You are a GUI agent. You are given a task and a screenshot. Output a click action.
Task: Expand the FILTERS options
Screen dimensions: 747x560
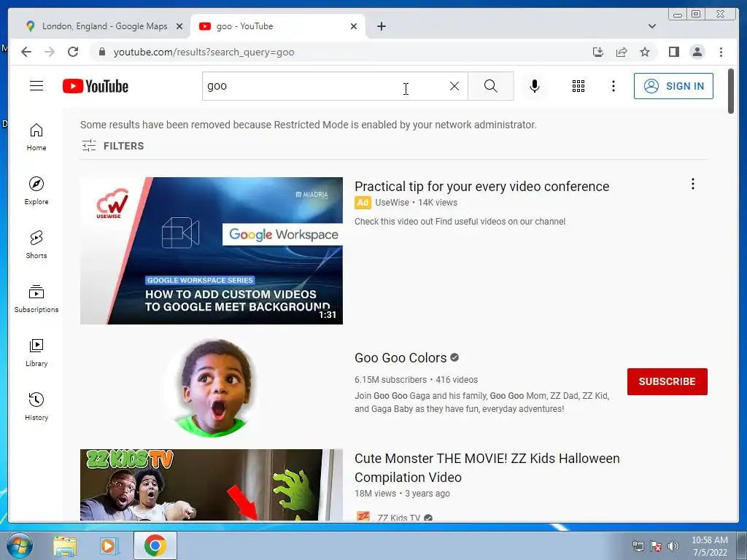[x=113, y=146]
